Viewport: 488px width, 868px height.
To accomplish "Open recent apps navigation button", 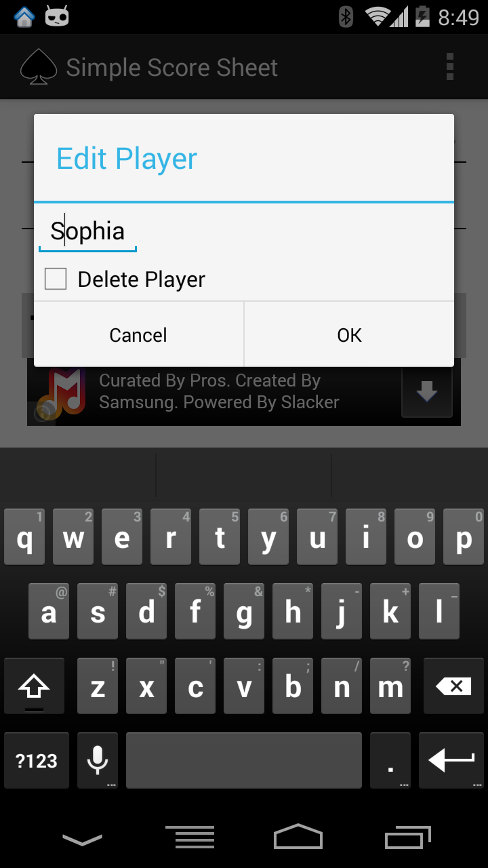I will pos(408,837).
